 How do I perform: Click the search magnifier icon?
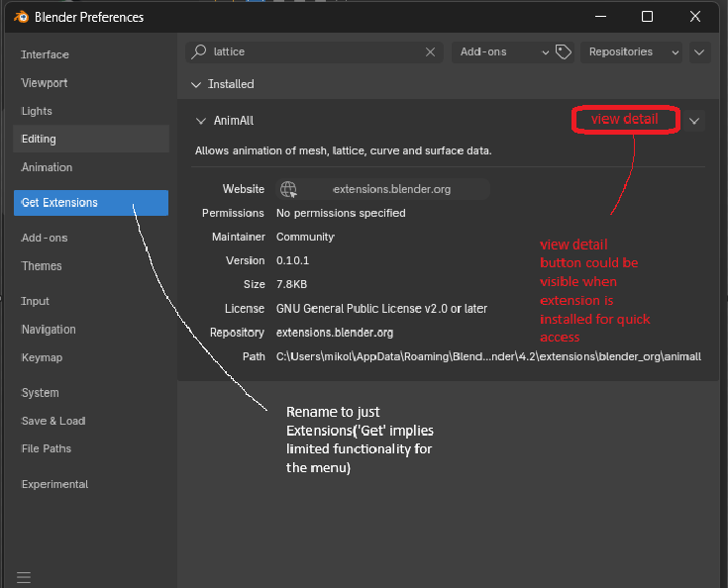[199, 51]
